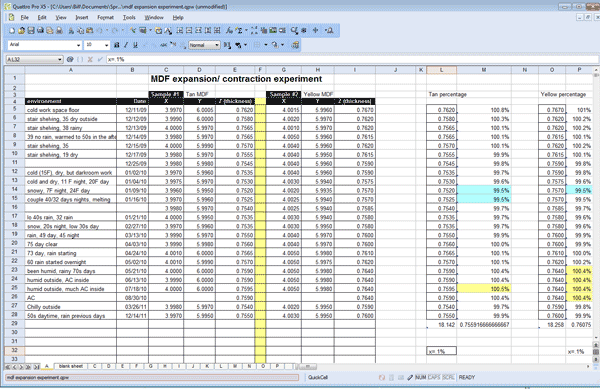Click the Print icon
Screen dimensions: 600x389
41,31
